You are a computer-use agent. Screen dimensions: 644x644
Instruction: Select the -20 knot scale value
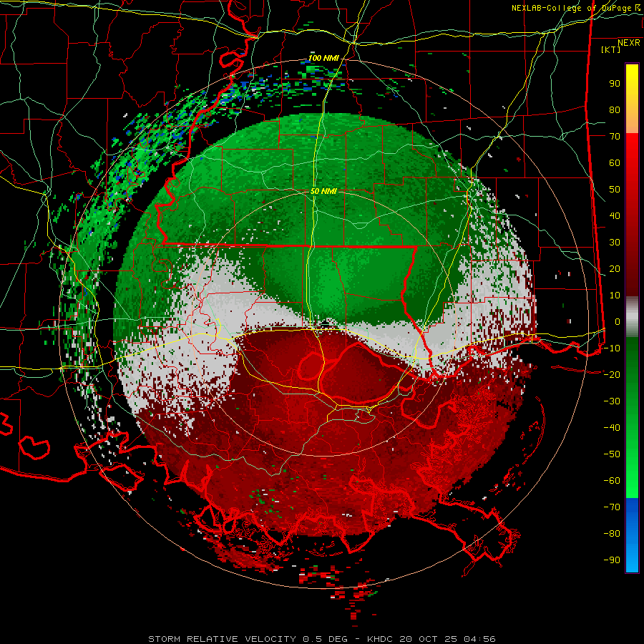tap(612, 374)
